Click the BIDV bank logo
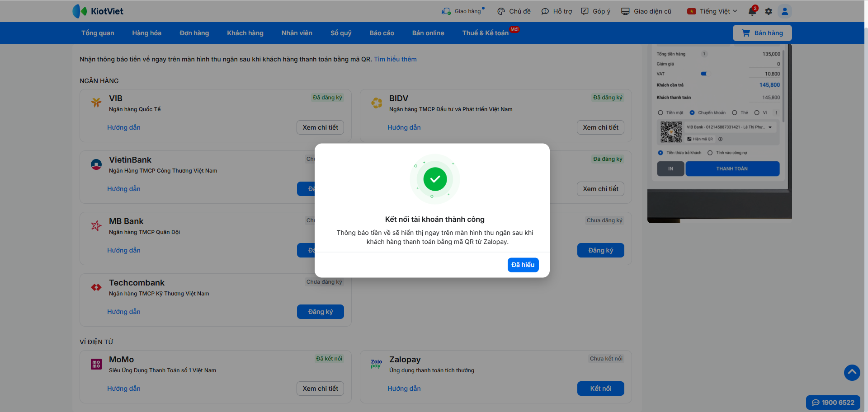 coord(377,103)
